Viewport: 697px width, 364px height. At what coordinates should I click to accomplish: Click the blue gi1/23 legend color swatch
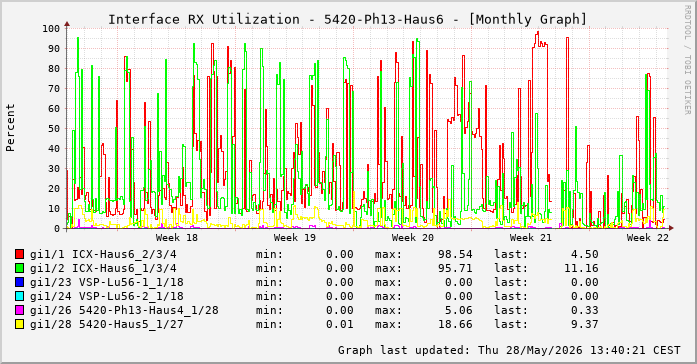tap(19, 282)
